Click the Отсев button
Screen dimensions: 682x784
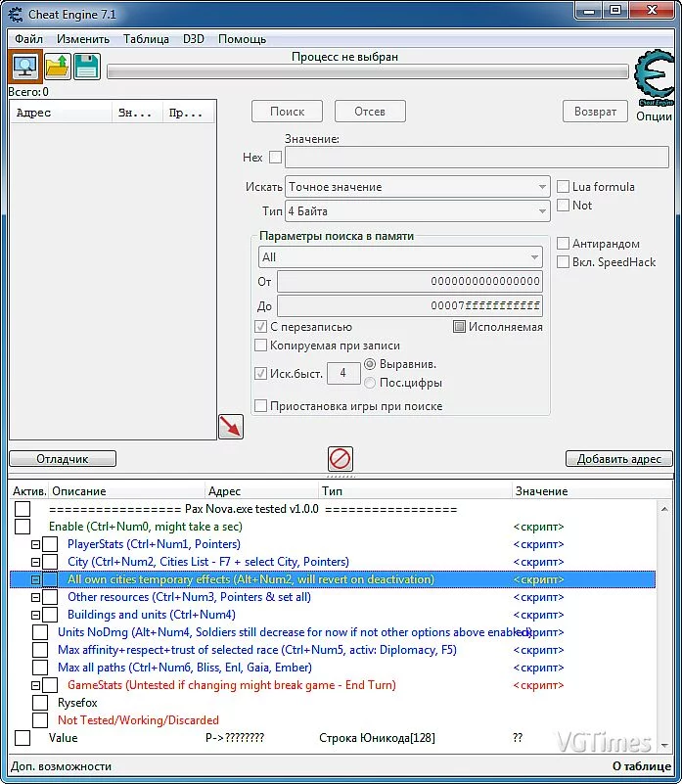[x=370, y=111]
